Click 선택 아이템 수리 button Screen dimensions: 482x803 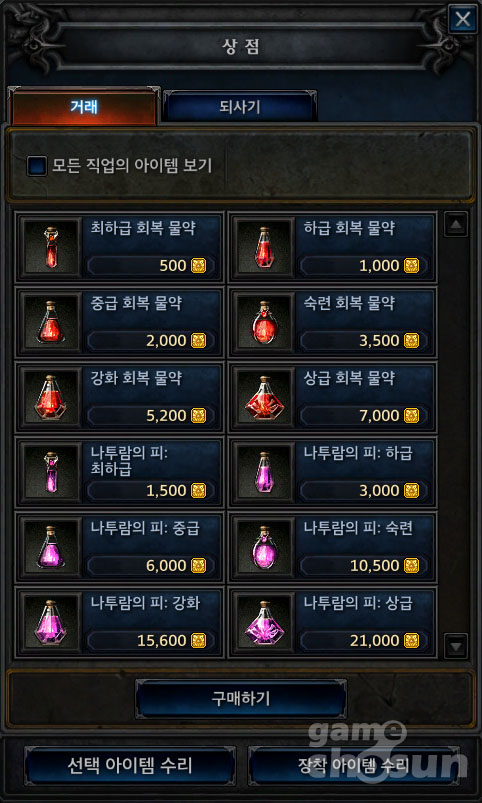130,766
